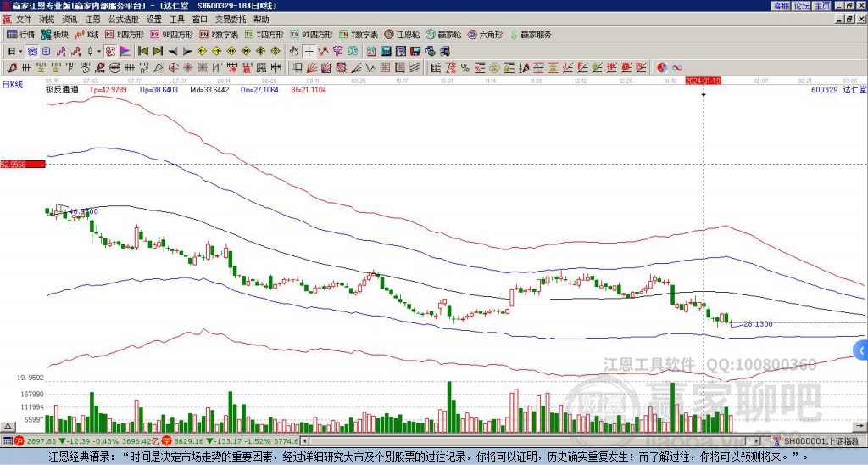Click the 论坛 forum button

801,6
